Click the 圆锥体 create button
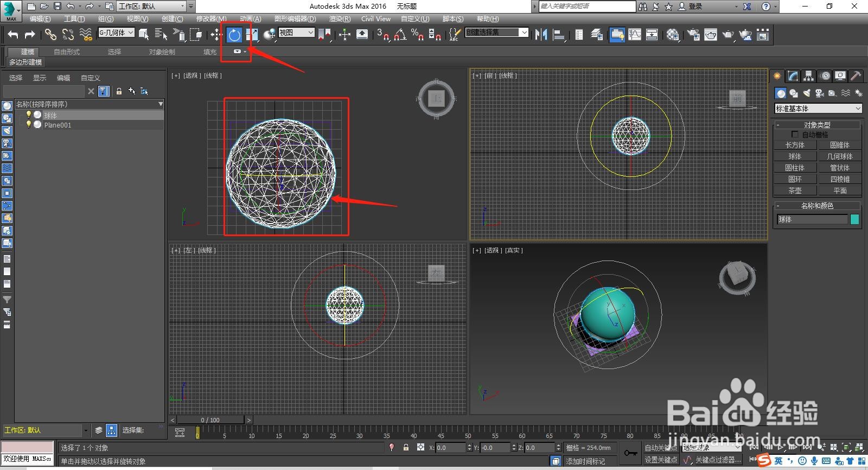The height and width of the screenshot is (470, 868). (839, 145)
